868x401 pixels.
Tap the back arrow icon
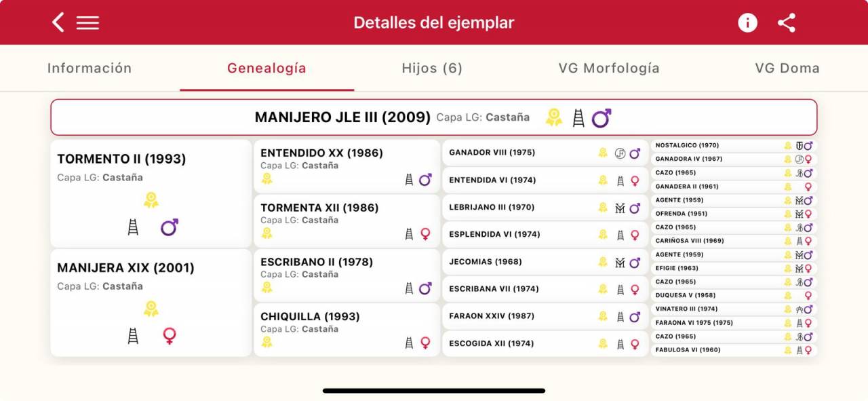point(58,22)
